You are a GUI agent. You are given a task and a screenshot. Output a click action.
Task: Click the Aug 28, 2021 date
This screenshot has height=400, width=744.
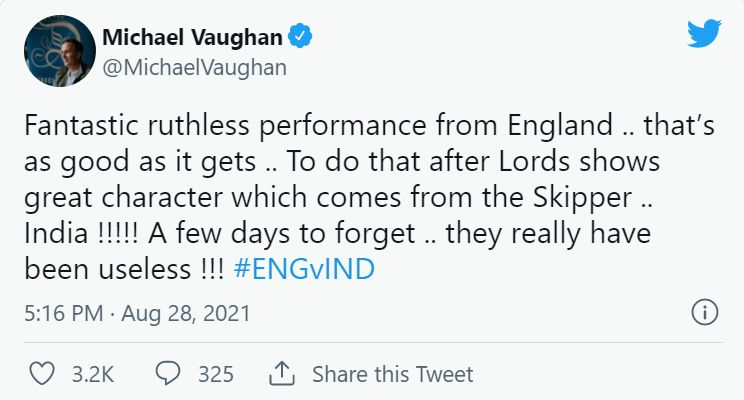(186, 314)
